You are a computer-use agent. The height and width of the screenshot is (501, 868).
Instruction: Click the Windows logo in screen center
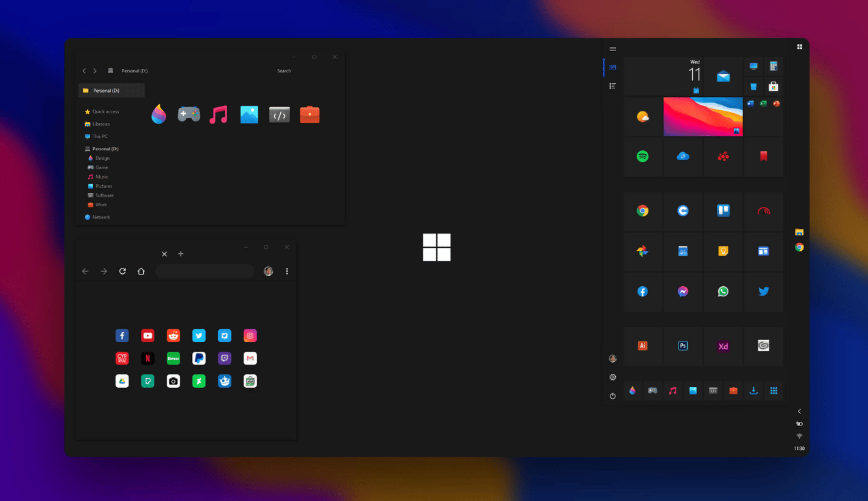click(x=437, y=247)
